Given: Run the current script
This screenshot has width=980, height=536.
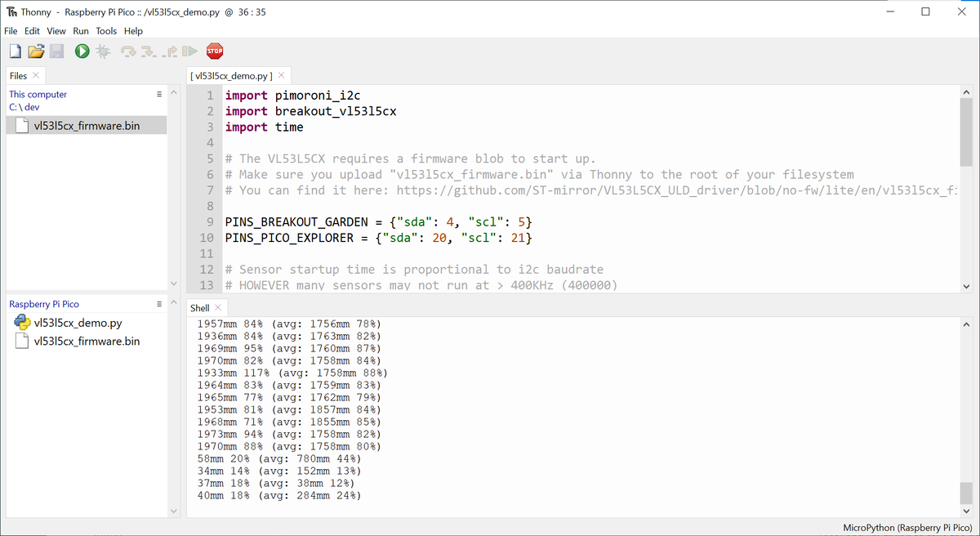Looking at the screenshot, I should (81, 50).
